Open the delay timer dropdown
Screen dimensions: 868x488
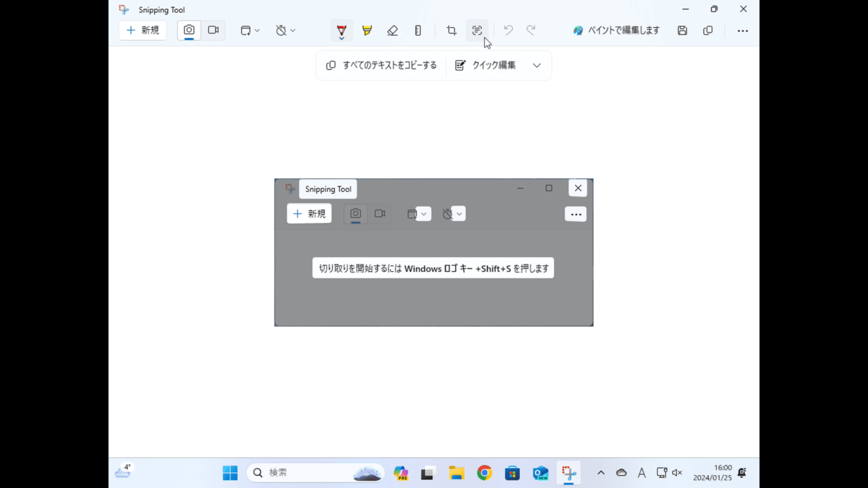tap(285, 30)
